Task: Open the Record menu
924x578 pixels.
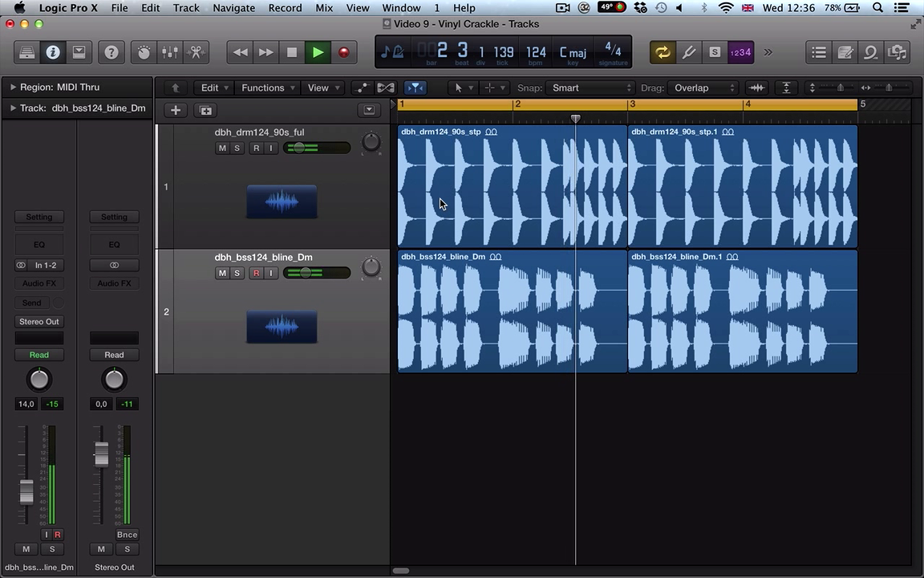Action: 286,8
